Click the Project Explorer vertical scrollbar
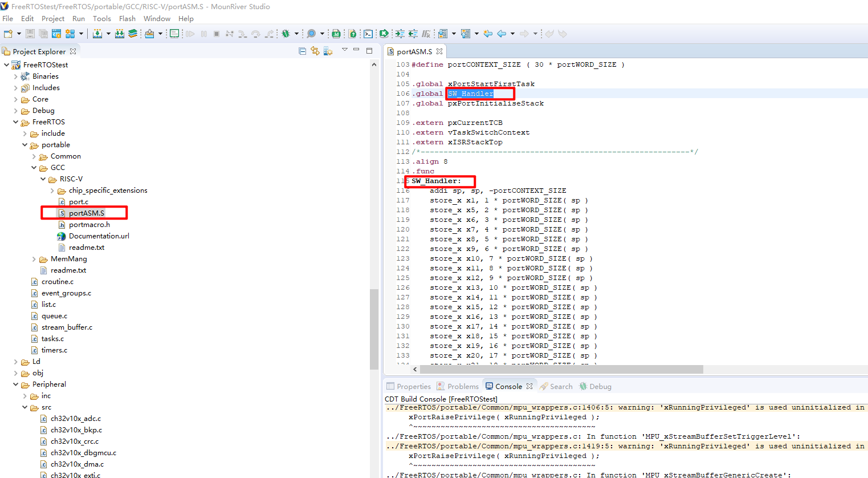Screen dimensions: 868x478 [374, 329]
